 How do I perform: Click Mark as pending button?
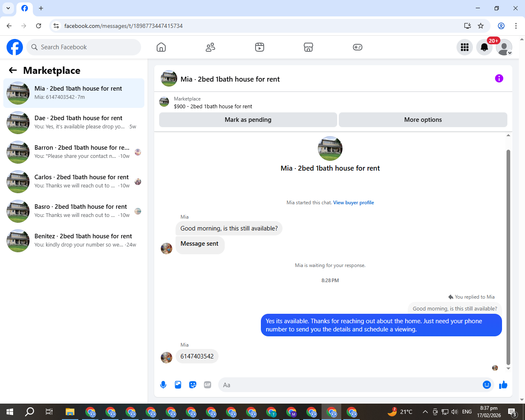coord(248,120)
